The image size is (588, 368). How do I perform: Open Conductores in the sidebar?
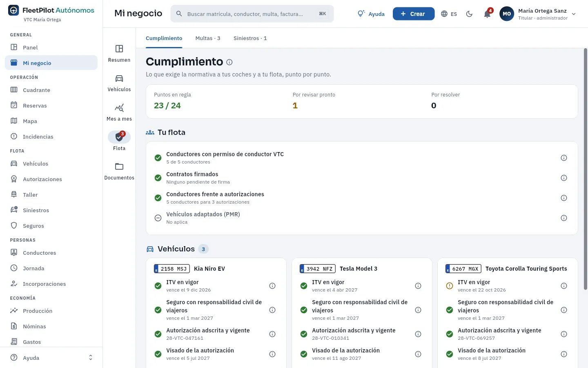coord(51,253)
